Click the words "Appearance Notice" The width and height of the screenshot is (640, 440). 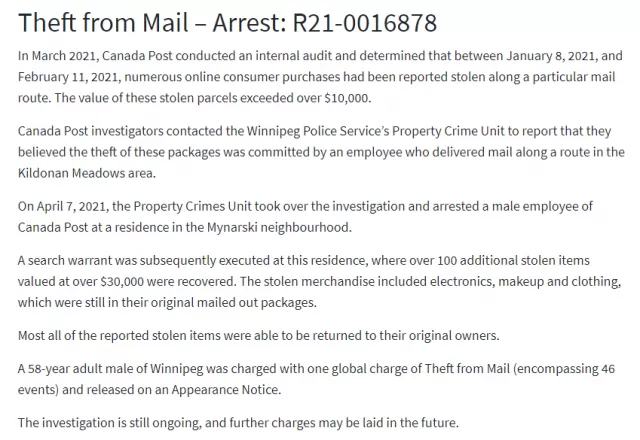coord(226,390)
